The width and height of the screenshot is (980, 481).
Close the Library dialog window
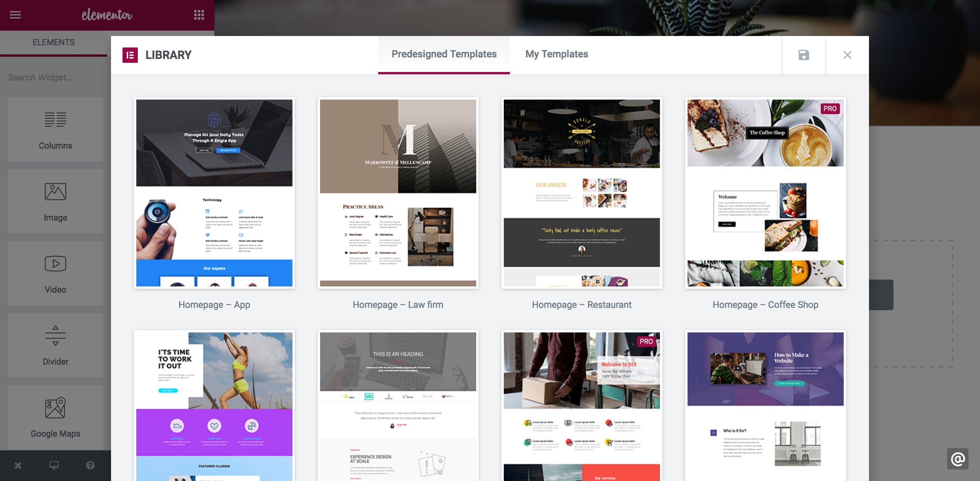tap(848, 55)
